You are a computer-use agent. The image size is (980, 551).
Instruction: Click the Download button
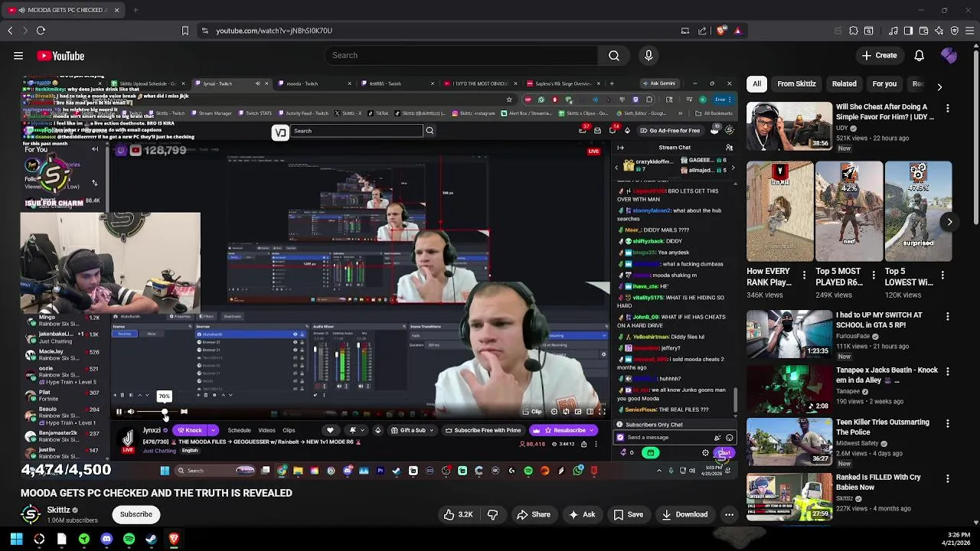[684, 515]
